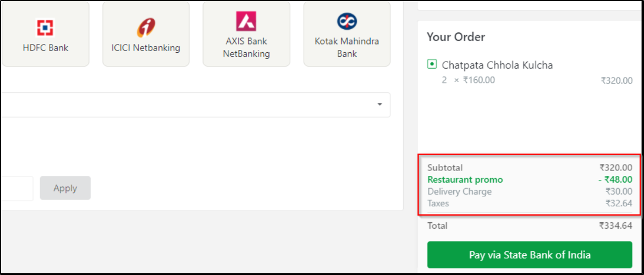This screenshot has height=275, width=644.
Task: Click the AXIS Bank logo icon
Action: coord(246,21)
